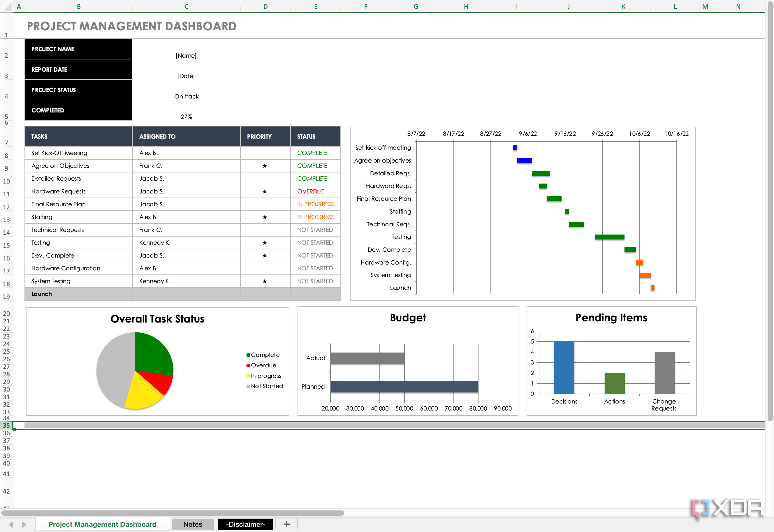Screen dimensions: 774x532
Task: Select column D header
Action: pos(265,6)
